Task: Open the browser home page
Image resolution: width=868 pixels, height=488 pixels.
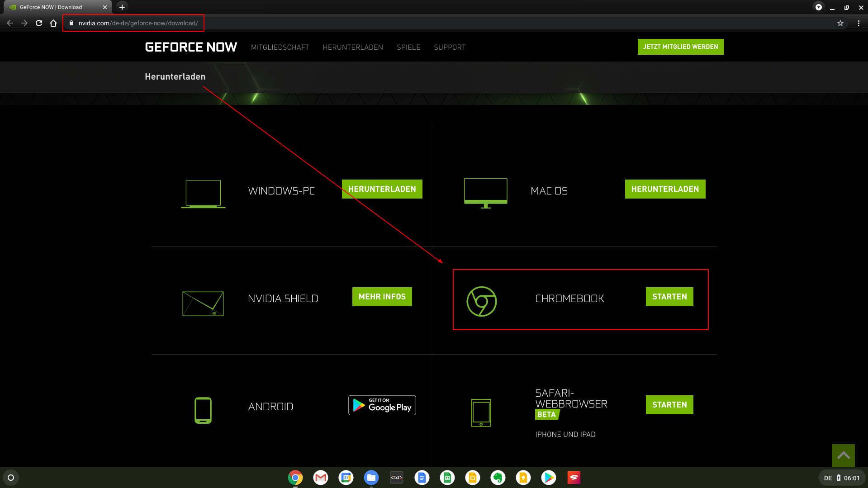Action: pyautogui.click(x=53, y=23)
